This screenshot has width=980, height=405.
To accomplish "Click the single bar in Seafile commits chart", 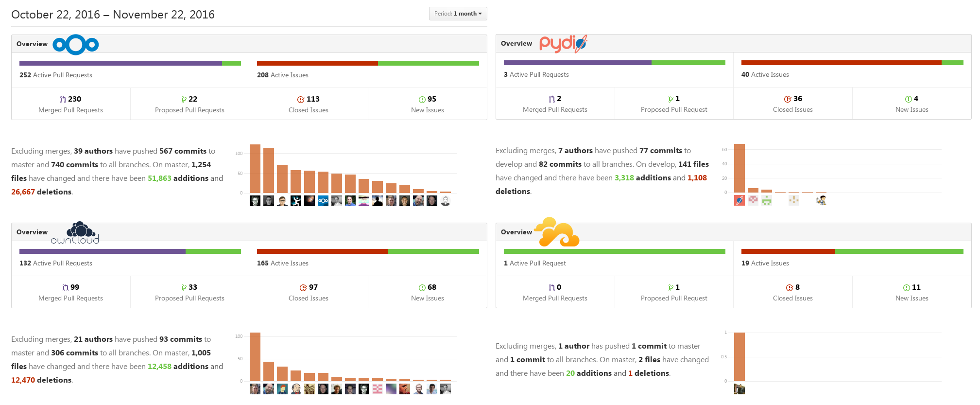I will [739, 357].
